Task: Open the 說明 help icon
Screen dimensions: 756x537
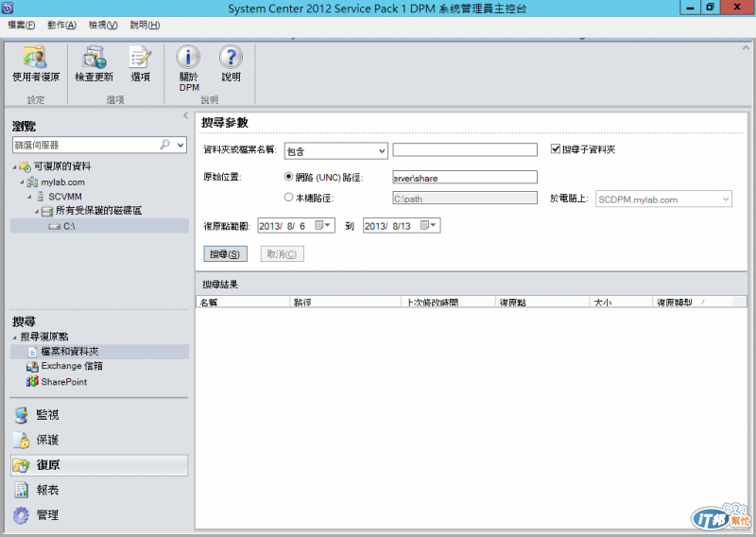Action: click(x=231, y=57)
